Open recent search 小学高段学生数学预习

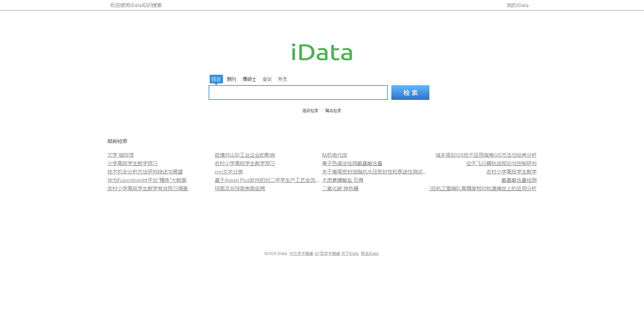pos(132,163)
